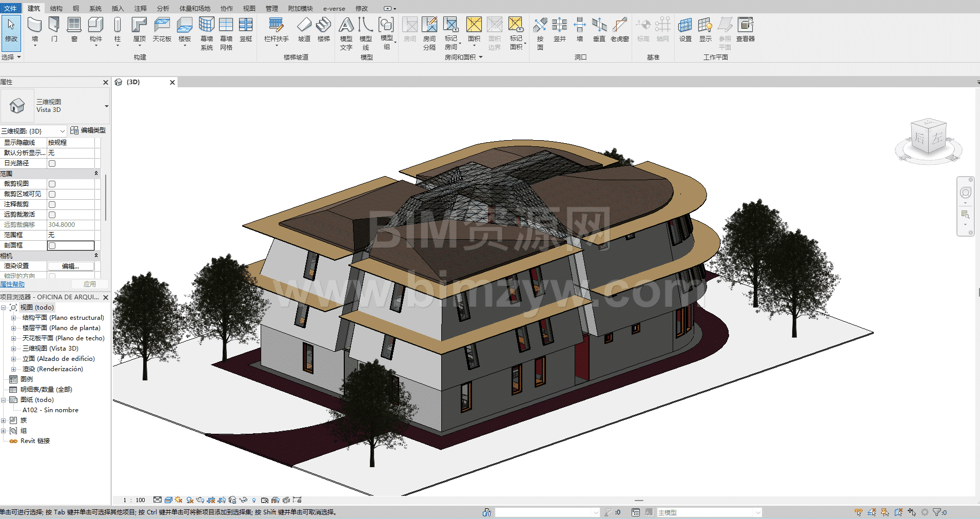Select the 楼板 (Floor) tool

pyautogui.click(x=185, y=31)
